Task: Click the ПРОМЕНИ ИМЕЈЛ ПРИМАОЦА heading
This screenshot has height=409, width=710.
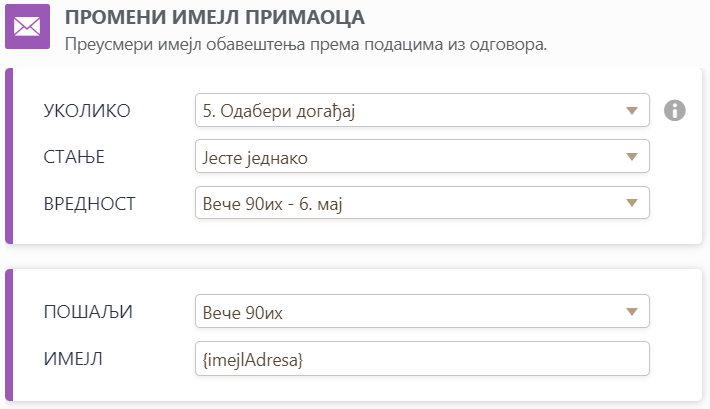Action: point(214,17)
